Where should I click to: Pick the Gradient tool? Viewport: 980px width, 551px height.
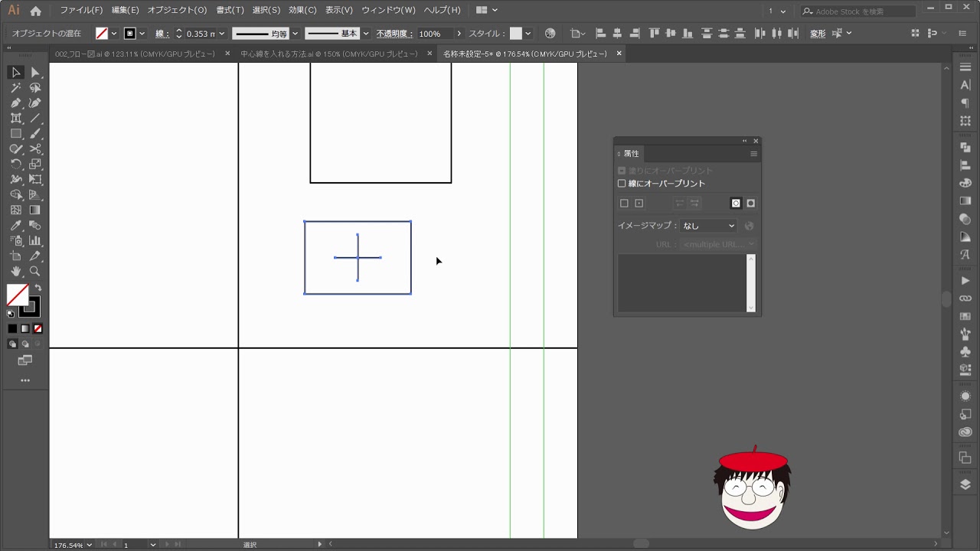tap(35, 210)
